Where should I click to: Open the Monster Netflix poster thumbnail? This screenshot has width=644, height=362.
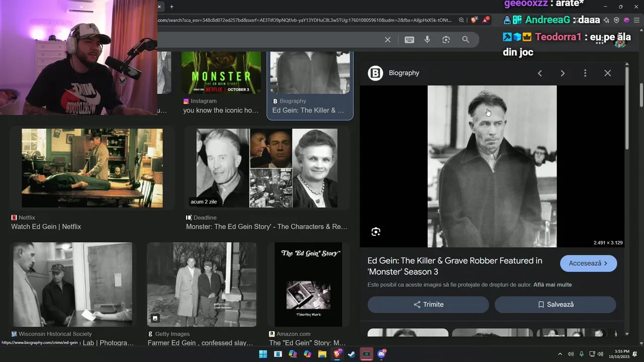221,72
